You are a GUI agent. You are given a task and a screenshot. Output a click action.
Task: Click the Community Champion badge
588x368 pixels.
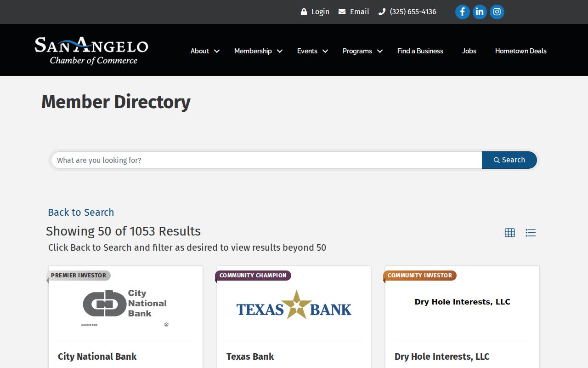tap(253, 276)
